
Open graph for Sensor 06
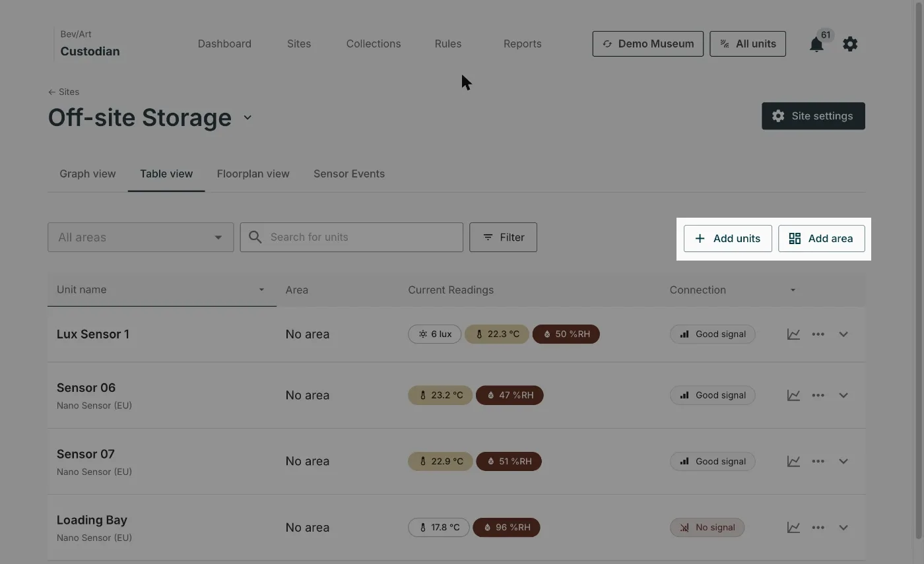(793, 395)
